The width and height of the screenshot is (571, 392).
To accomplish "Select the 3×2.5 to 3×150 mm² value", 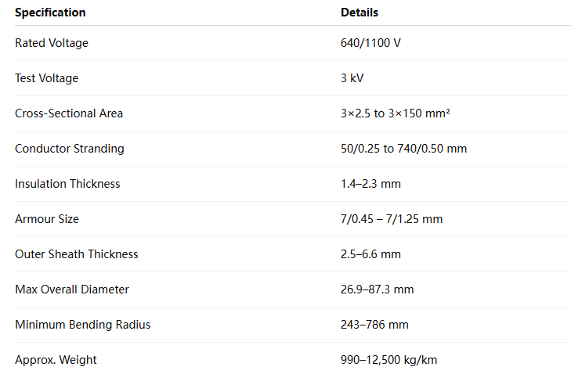I will point(395,113).
